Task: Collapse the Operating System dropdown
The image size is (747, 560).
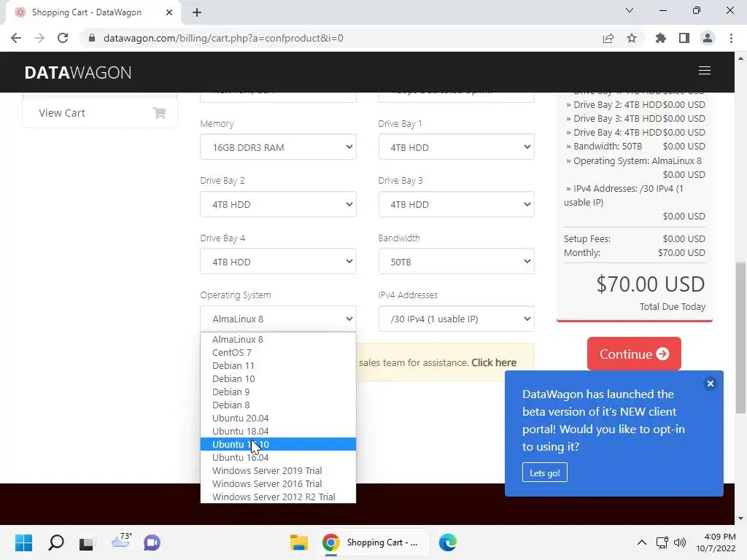Action: (278, 319)
